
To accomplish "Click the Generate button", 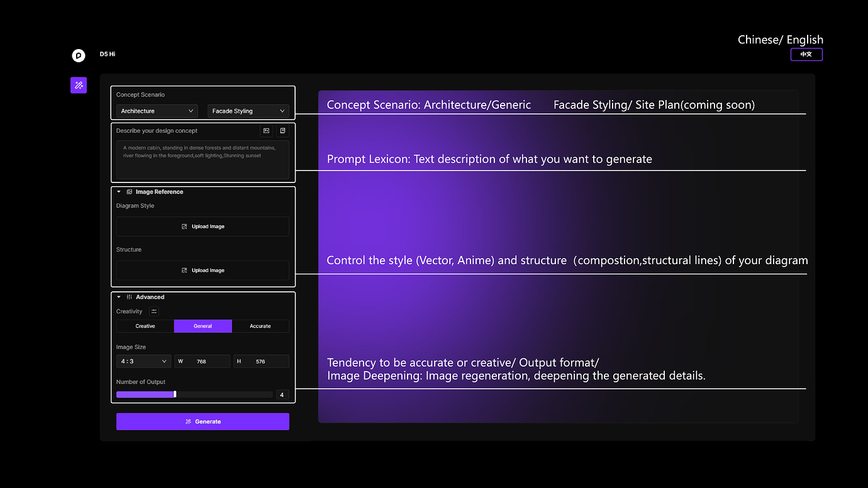I will click(x=203, y=421).
